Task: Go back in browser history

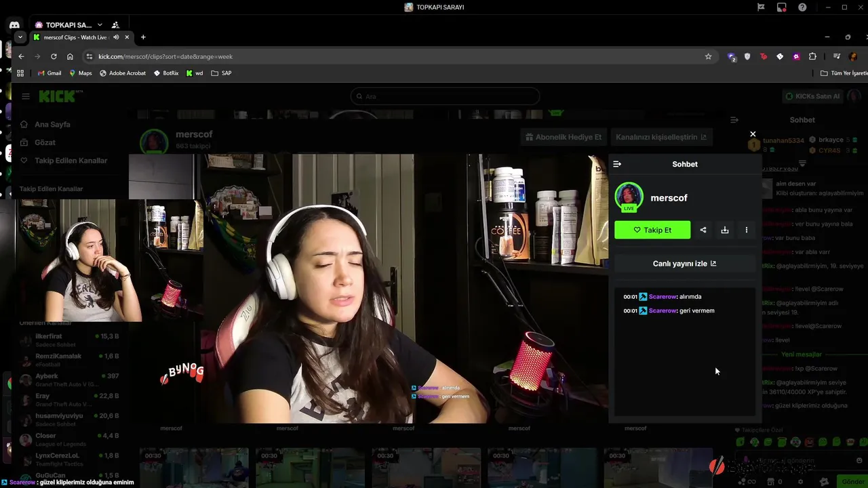Action: (21, 56)
